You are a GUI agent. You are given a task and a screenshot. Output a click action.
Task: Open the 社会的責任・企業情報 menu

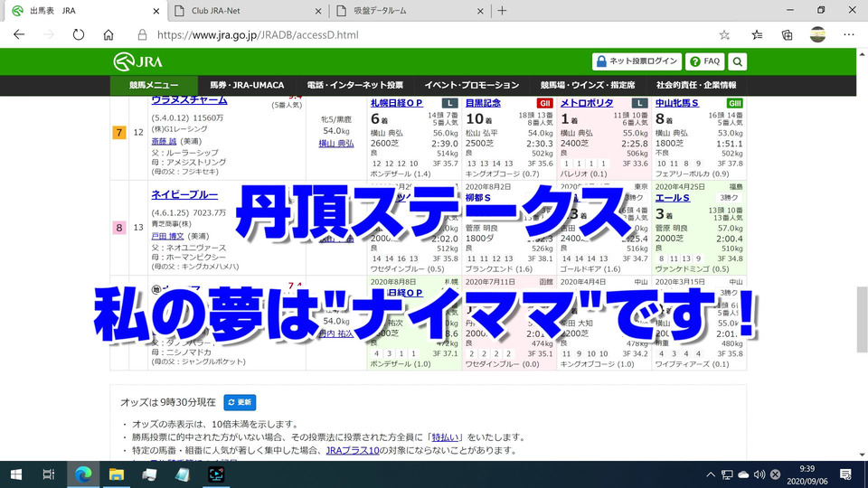click(x=696, y=85)
